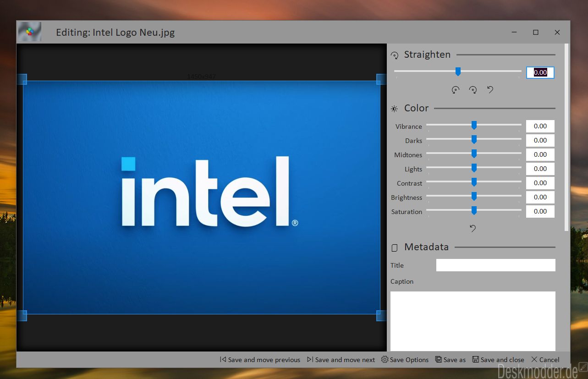Click the Color section sun icon
Screen dimensions: 588x379
click(394, 109)
